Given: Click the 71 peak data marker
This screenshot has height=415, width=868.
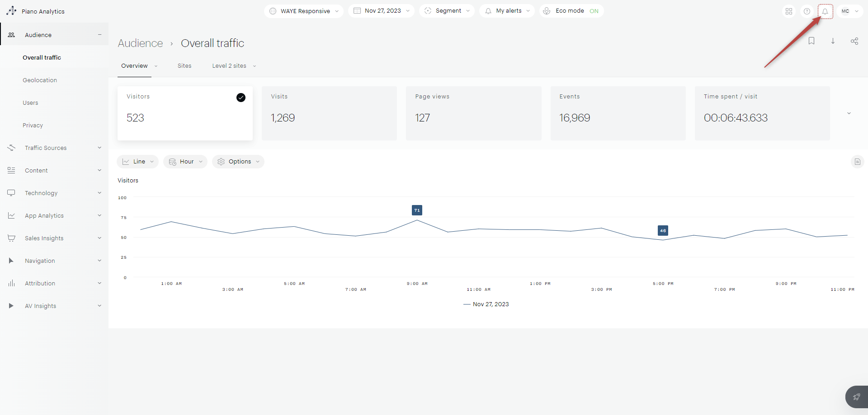Looking at the screenshot, I should click(417, 210).
